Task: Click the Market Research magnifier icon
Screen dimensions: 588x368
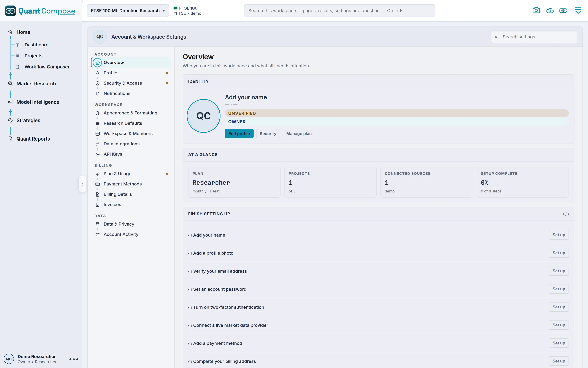Action: (x=10, y=84)
